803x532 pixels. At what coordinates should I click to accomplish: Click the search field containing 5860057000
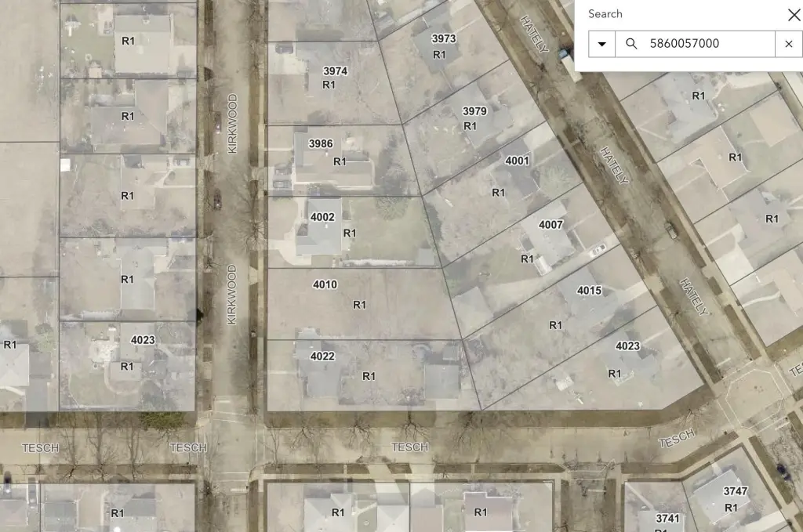coord(706,44)
